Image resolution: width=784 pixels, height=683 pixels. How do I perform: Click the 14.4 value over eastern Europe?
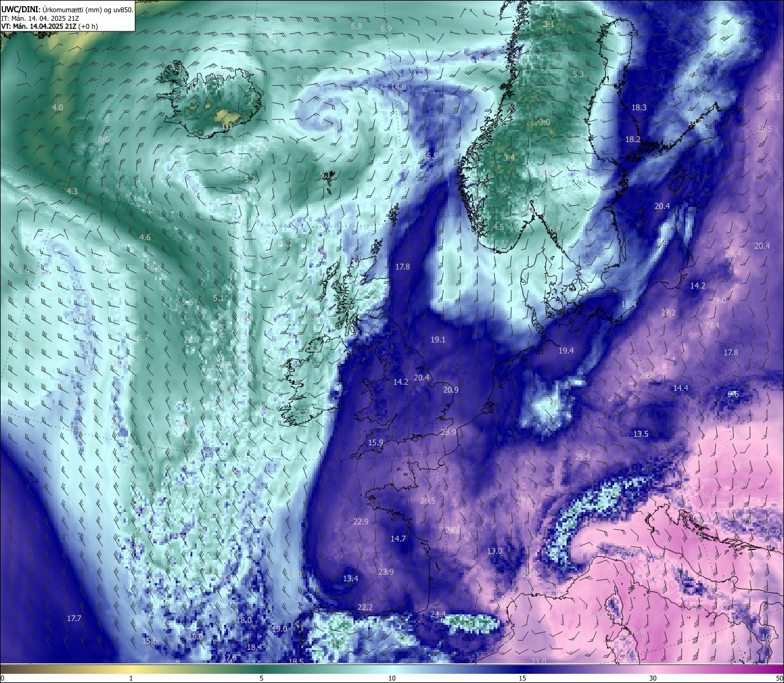(680, 388)
